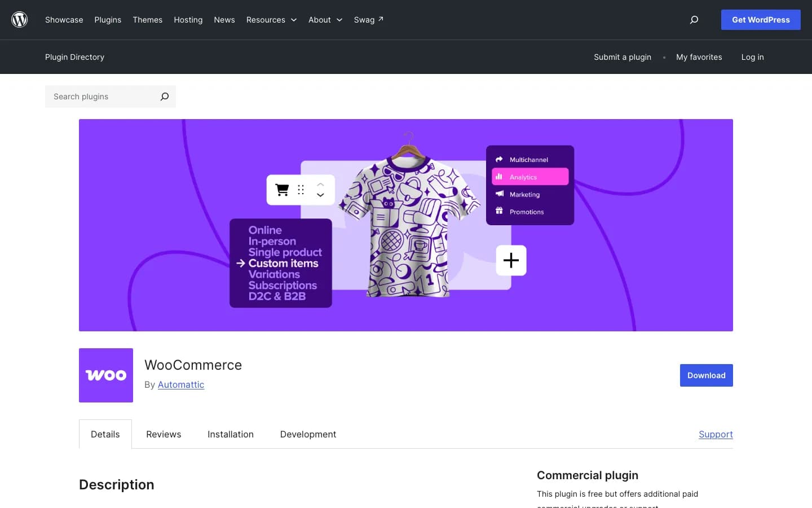Click the WooCommerce plugin title

pos(193,365)
